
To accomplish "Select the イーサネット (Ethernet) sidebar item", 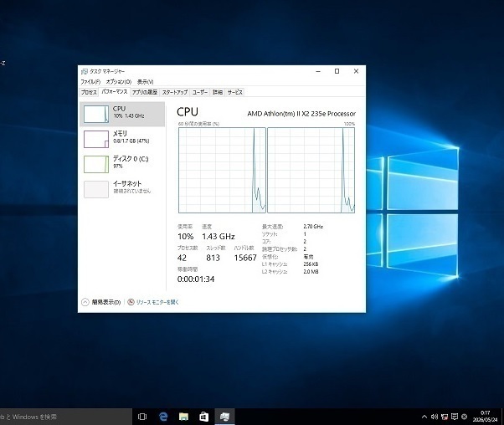I will pos(122,189).
